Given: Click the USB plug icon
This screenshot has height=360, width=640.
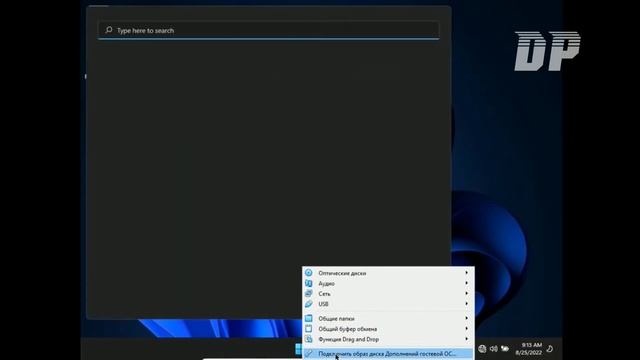Looking at the screenshot, I should click(309, 304).
